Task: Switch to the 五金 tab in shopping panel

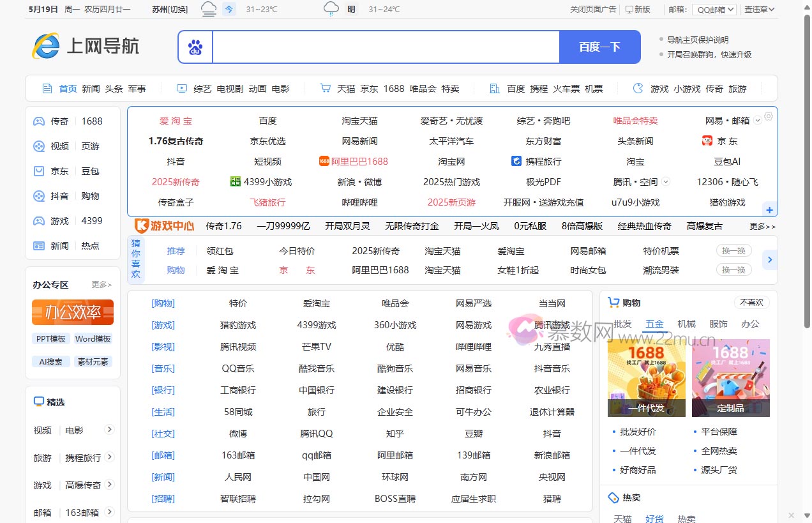Action: pyautogui.click(x=654, y=324)
